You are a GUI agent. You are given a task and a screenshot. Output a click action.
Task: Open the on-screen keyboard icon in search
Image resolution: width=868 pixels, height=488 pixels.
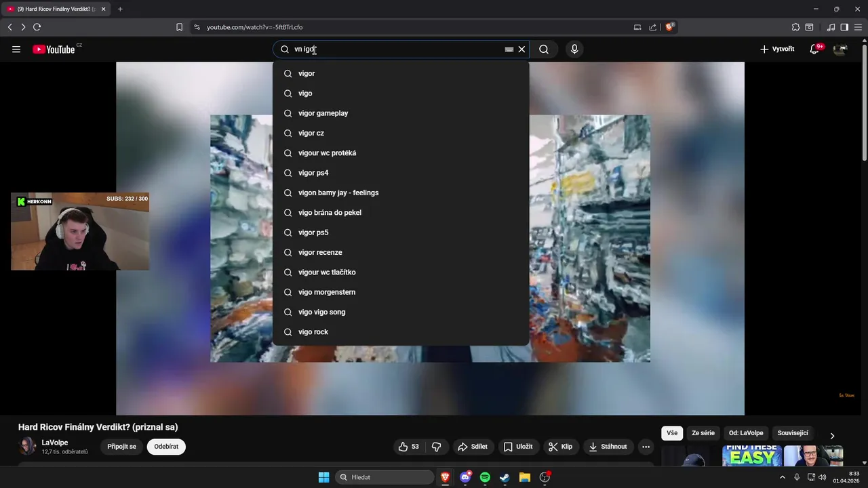(x=509, y=49)
